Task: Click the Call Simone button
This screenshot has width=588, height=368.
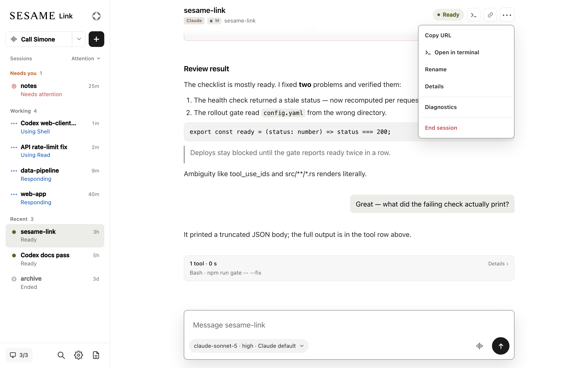Action: (x=39, y=39)
